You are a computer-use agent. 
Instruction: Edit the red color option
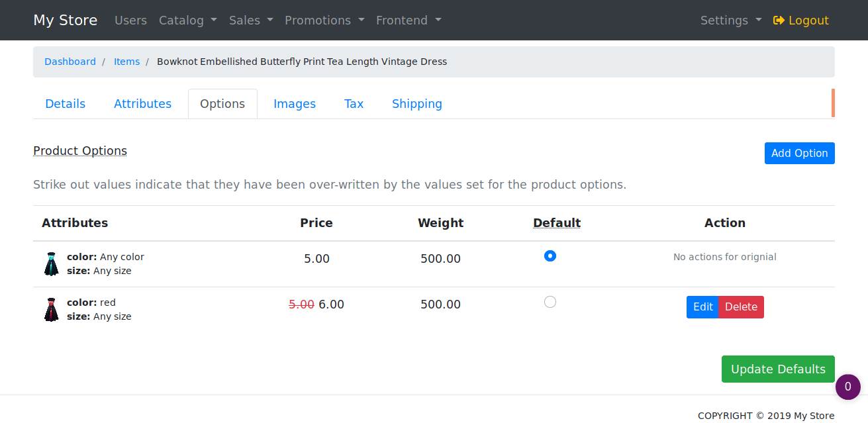click(x=702, y=307)
